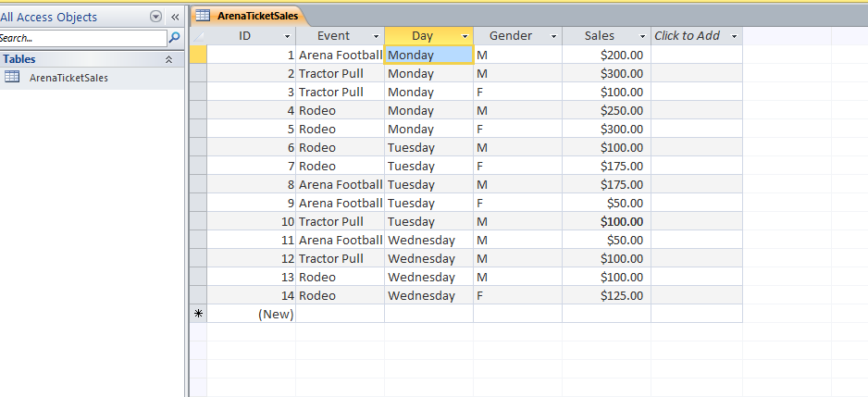Click the new record asterisk row selector
The image size is (868, 397).
(x=198, y=314)
